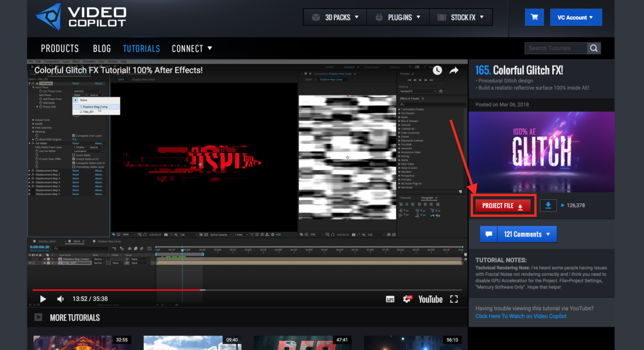Screen dimensions: 644x350
Task: Open the Tutorials nav item
Action: 142,48
